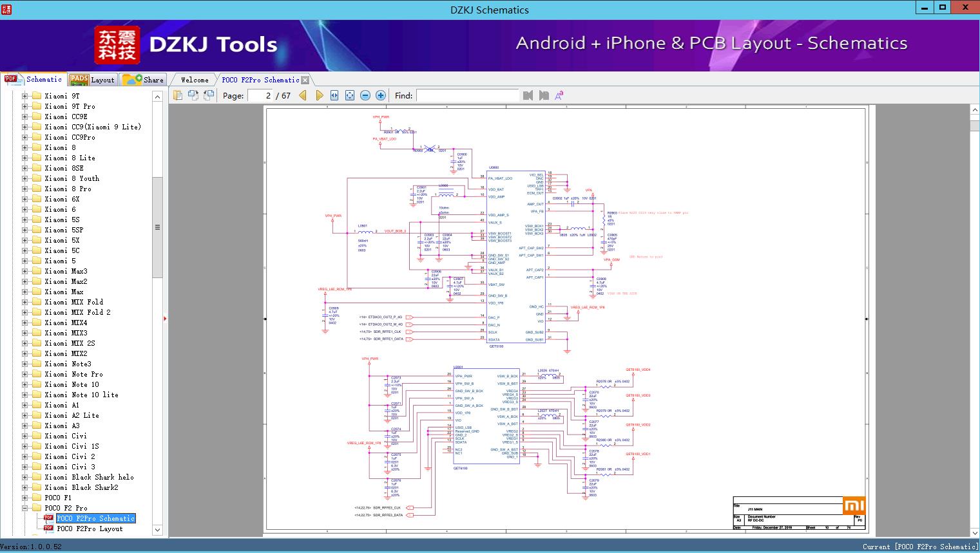The width and height of the screenshot is (980, 553).
Task: Click the fit-to-page icon
Action: tap(350, 95)
